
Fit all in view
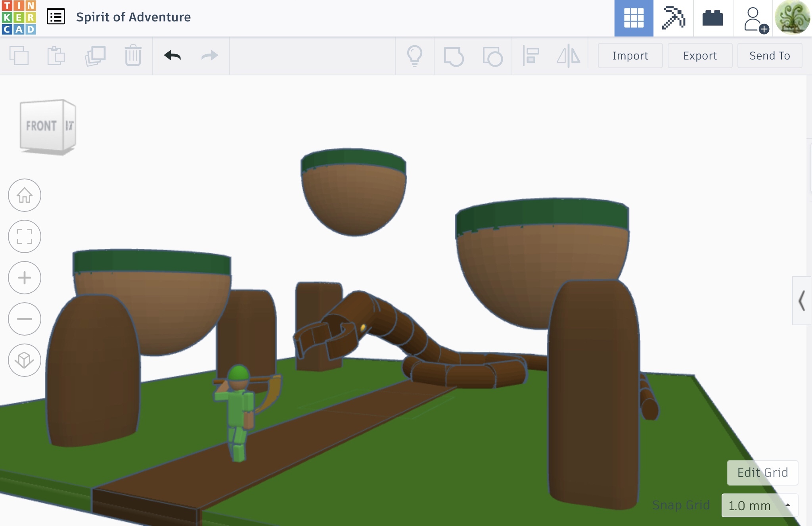[25, 236]
